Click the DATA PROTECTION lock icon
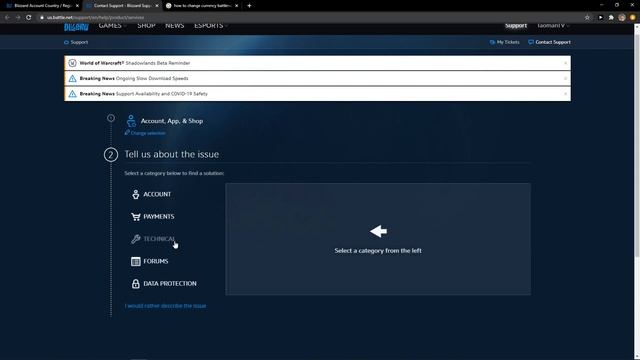 pos(136,284)
